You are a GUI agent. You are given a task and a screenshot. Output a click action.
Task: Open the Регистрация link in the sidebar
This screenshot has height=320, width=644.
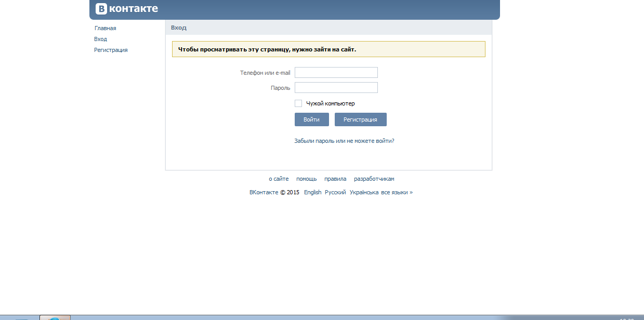[x=111, y=50]
